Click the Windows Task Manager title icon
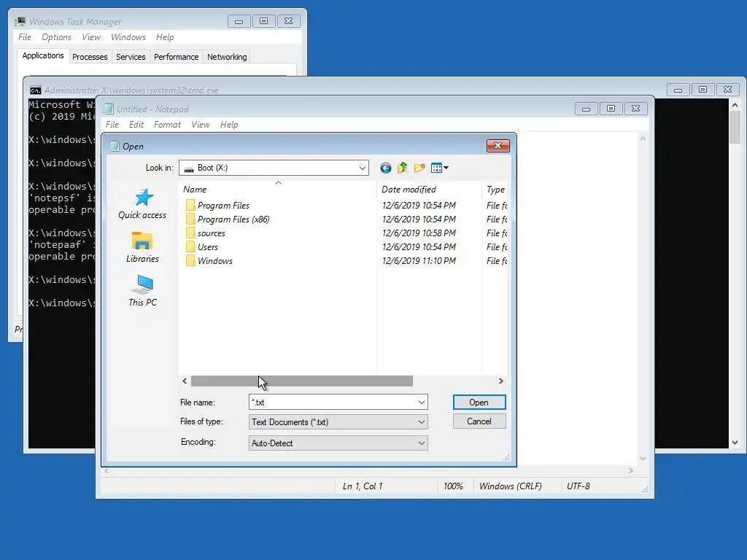The height and width of the screenshot is (560, 747). (20, 21)
